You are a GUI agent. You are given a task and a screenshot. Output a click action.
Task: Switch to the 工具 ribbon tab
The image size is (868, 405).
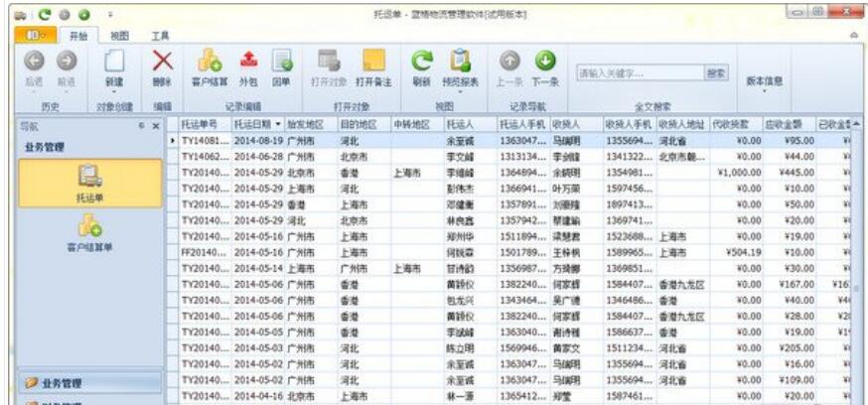click(161, 36)
